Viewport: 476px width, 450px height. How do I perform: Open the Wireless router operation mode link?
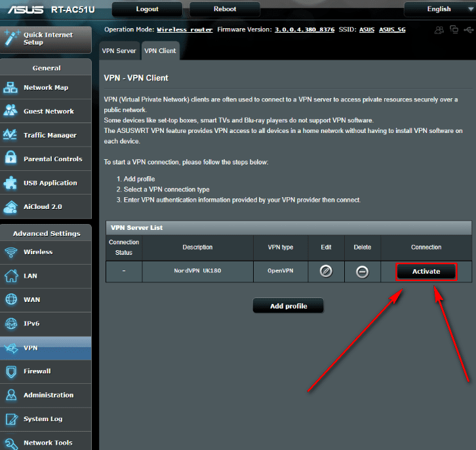point(185,29)
